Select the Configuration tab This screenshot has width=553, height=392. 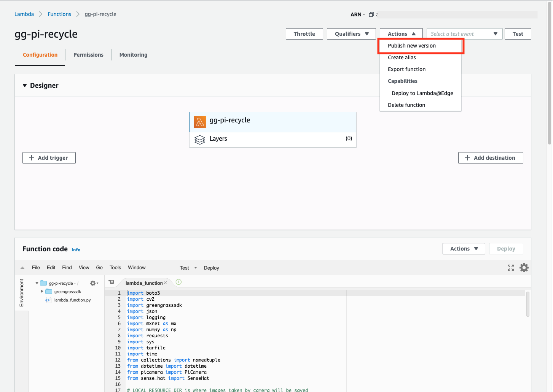[40, 55]
